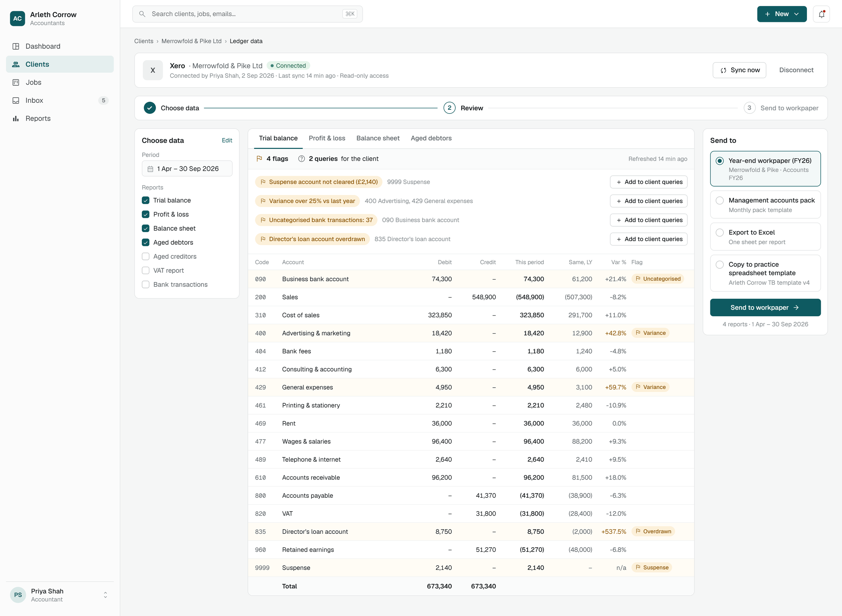Click the Inbox tray icon
This screenshot has width=842, height=616.
(x=16, y=100)
